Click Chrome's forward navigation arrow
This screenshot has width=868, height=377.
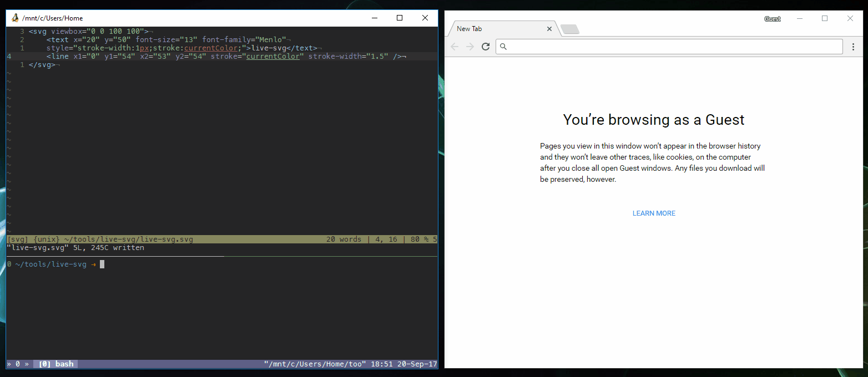pyautogui.click(x=470, y=47)
